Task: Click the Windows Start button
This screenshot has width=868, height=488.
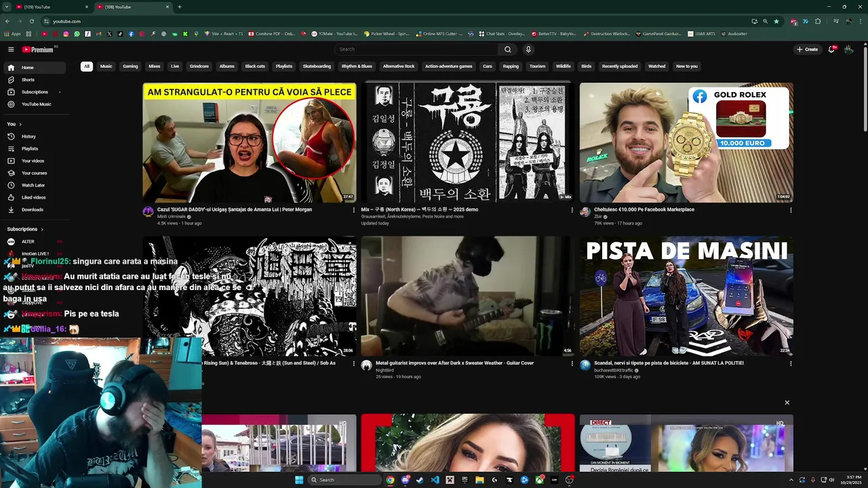Action: (x=299, y=480)
